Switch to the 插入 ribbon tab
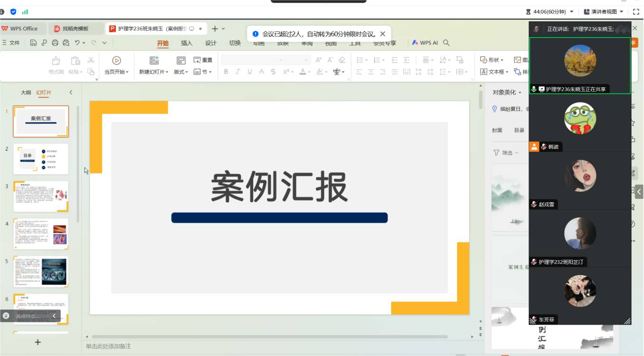This screenshot has width=644, height=356. [x=187, y=43]
